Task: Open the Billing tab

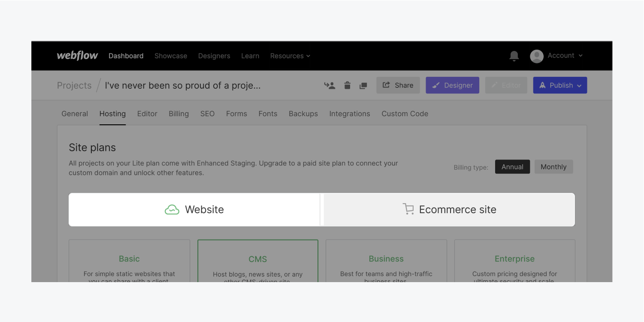Action: click(179, 114)
